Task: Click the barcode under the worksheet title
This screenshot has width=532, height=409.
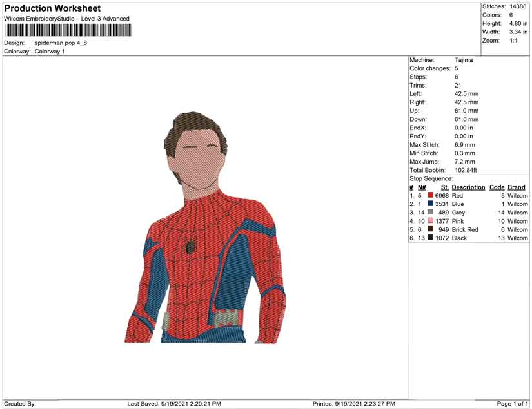Action: pyautogui.click(x=68, y=30)
